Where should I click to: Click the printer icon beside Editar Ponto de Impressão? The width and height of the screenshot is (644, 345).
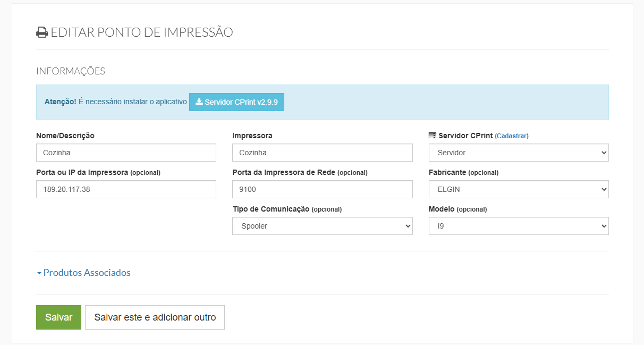[42, 32]
